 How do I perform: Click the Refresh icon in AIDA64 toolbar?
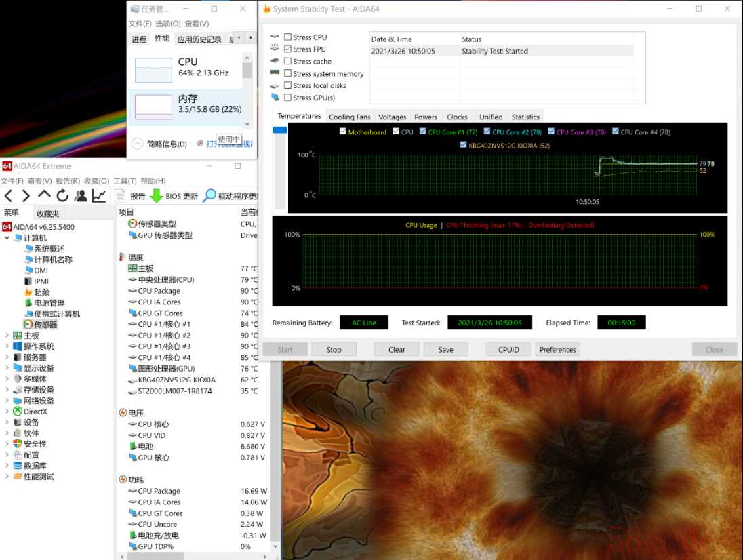point(62,196)
